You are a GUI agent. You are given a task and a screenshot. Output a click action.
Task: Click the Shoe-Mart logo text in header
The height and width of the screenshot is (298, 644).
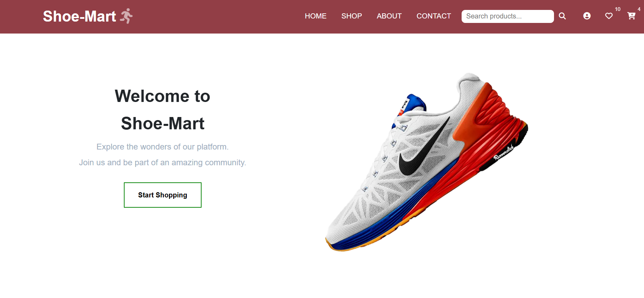click(x=79, y=16)
